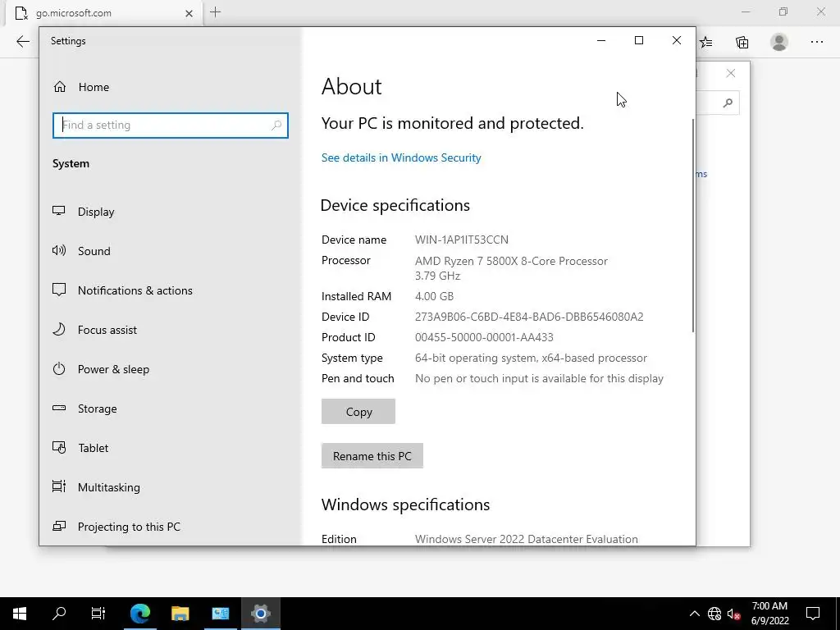The height and width of the screenshot is (630, 840).
Task: Click the Find a setting search box
Action: pyautogui.click(x=171, y=126)
